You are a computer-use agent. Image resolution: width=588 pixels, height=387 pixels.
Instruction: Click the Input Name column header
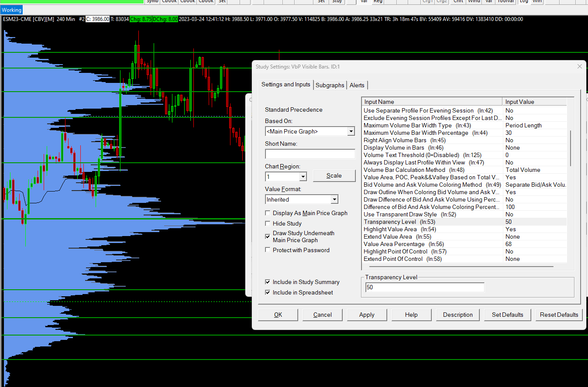click(432, 102)
